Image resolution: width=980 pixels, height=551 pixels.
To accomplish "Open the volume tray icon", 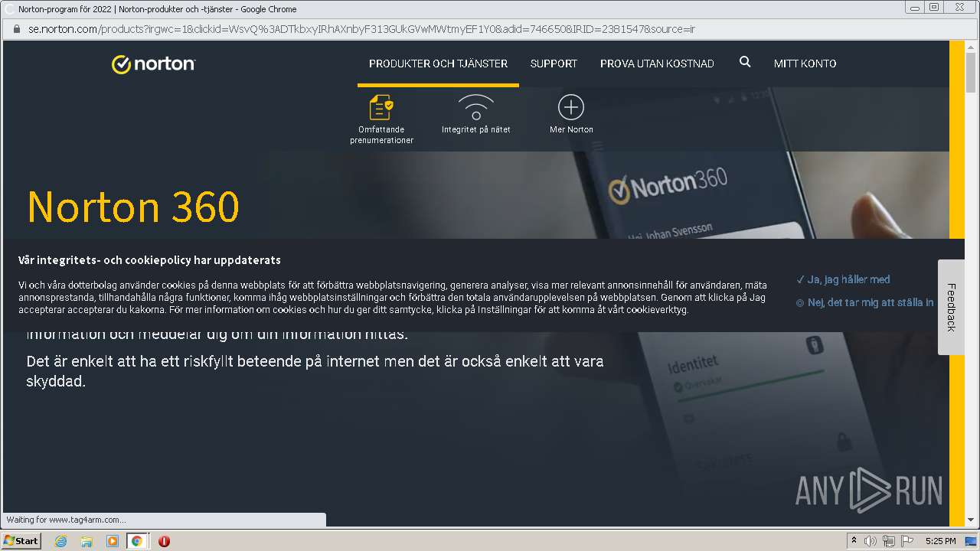I will 871,541.
